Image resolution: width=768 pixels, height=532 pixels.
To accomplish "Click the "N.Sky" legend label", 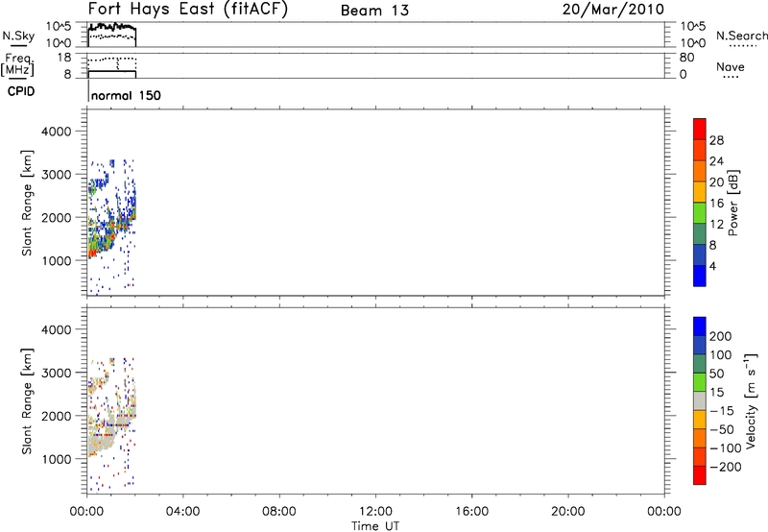I will [x=18, y=36].
